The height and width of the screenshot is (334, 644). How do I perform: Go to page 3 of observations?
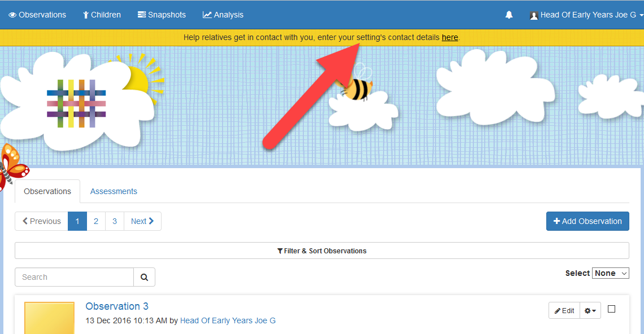115,221
